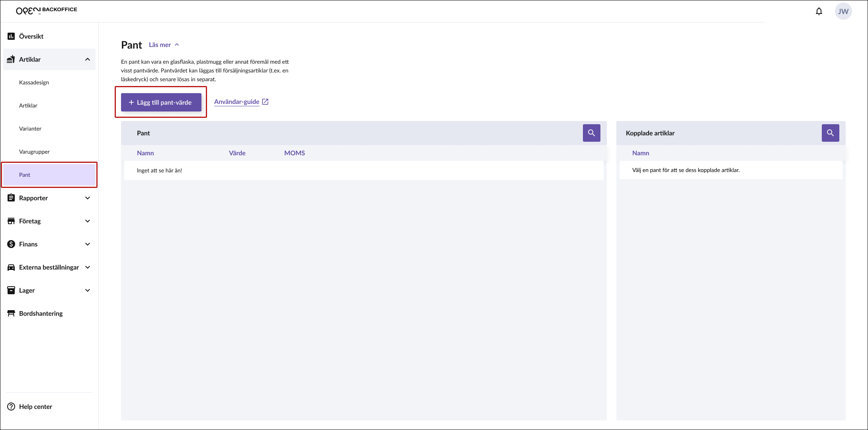Open Bordshantering page
This screenshot has height=430, width=868.
click(x=49, y=313)
